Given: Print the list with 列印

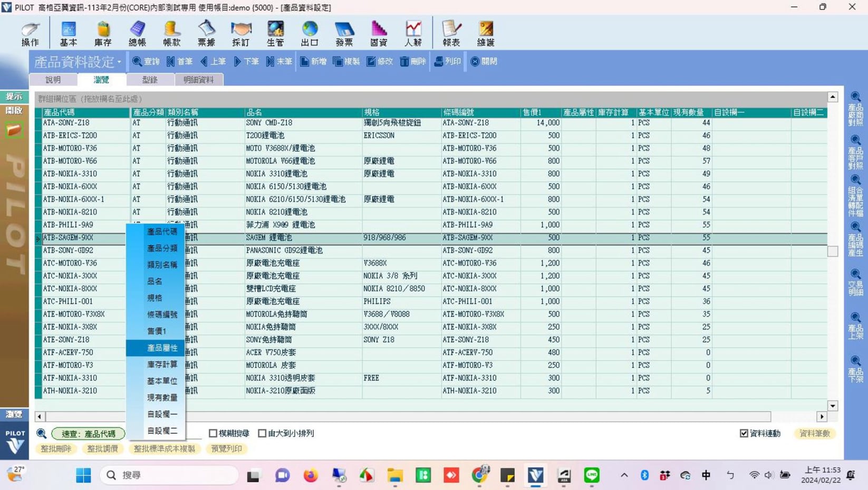Looking at the screenshot, I should click(x=448, y=62).
